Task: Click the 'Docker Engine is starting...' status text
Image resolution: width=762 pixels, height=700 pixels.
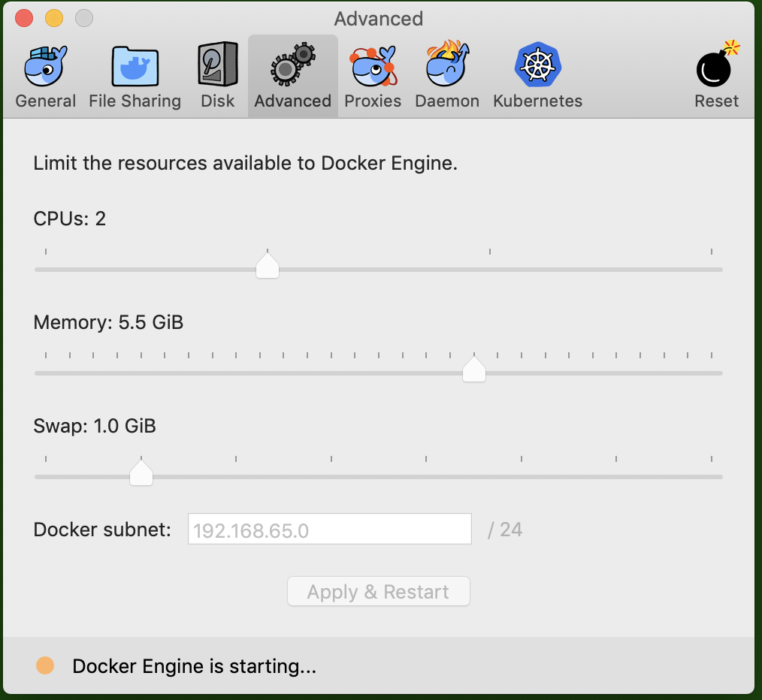Action: click(x=195, y=666)
